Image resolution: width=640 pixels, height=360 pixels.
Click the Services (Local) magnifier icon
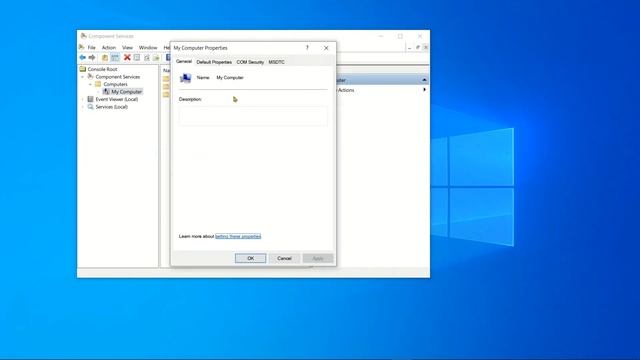[91, 107]
